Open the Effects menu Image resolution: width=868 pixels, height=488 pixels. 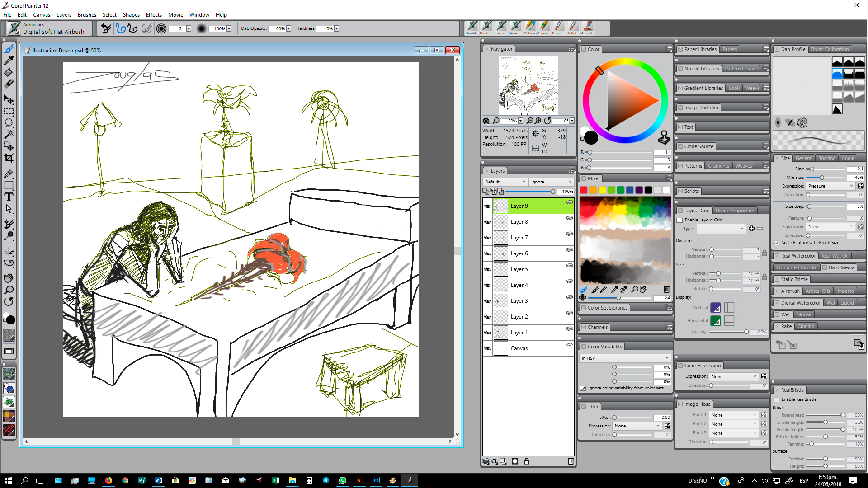pos(154,15)
